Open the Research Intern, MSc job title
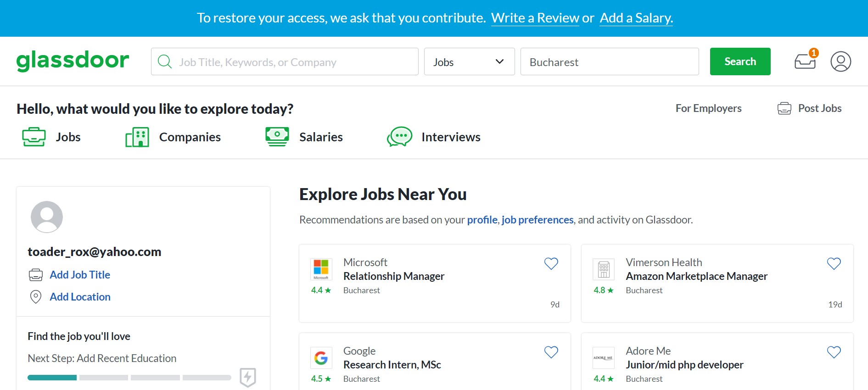 coord(392,365)
